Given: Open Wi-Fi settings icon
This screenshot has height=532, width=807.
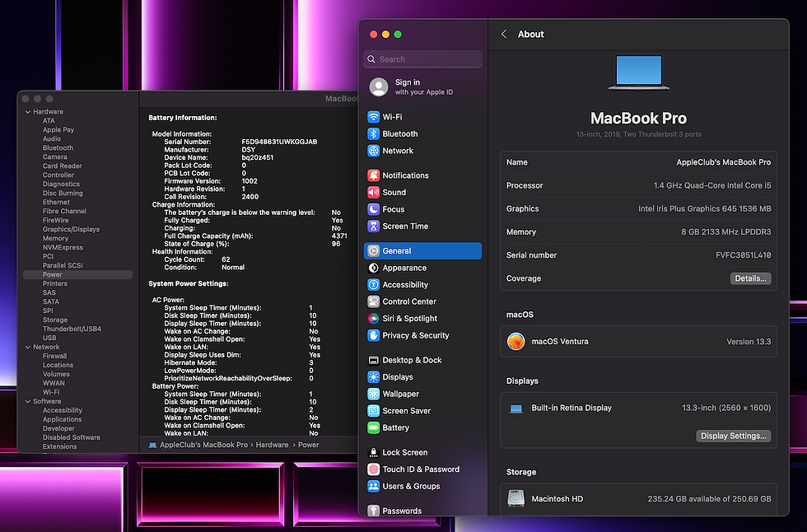Looking at the screenshot, I should click(373, 117).
